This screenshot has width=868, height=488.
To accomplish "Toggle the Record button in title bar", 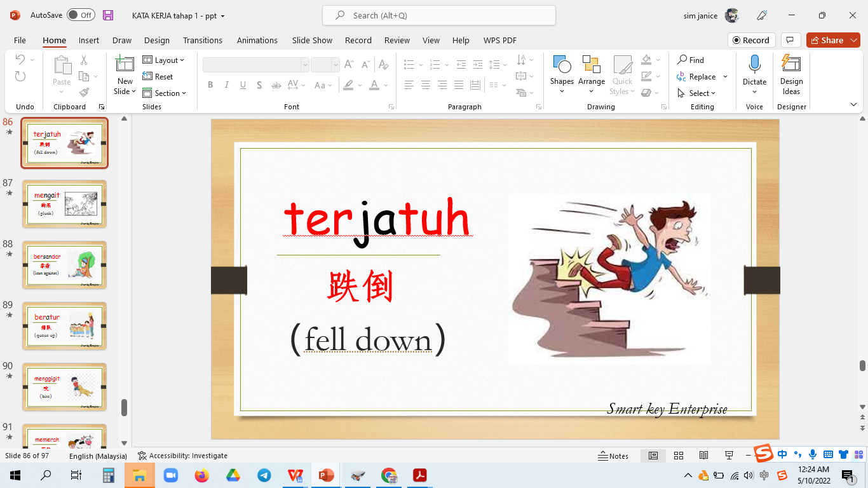I will click(x=752, y=39).
